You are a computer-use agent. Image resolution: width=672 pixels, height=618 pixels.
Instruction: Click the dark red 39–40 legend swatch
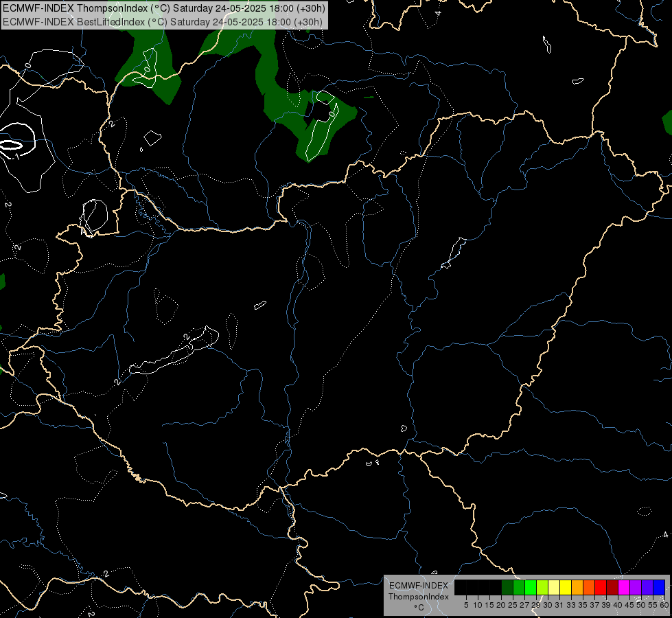click(x=612, y=588)
